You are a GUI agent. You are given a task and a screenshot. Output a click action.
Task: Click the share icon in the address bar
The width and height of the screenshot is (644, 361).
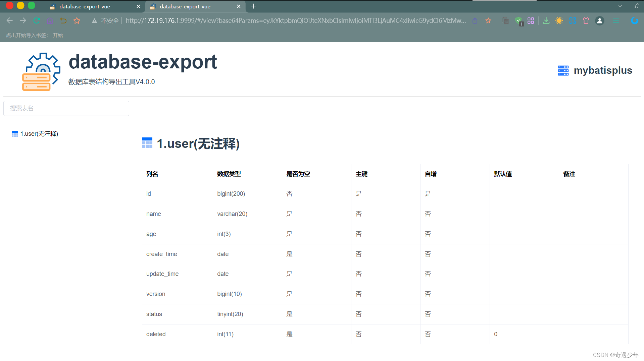tap(475, 21)
